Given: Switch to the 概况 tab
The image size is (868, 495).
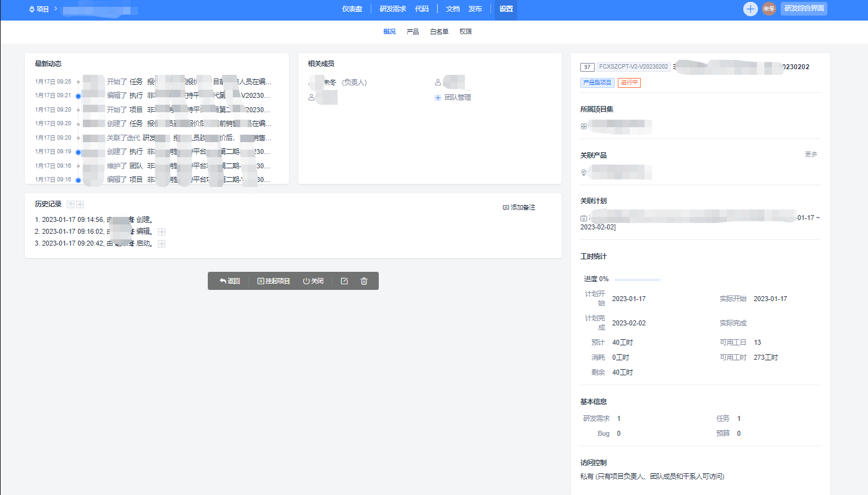Looking at the screenshot, I should click(x=389, y=31).
